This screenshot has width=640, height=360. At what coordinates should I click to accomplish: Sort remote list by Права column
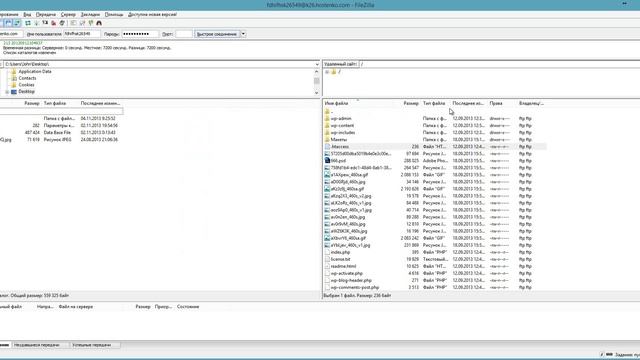click(x=496, y=103)
